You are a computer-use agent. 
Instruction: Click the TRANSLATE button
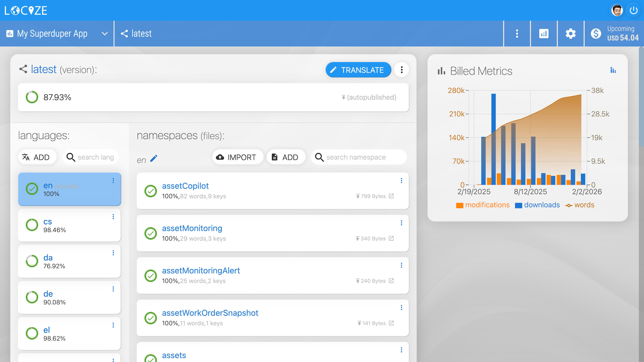tap(358, 70)
